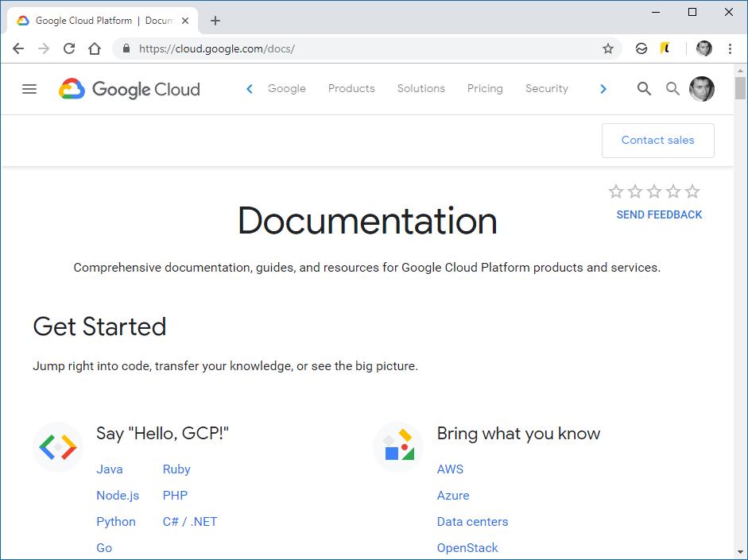Open Chrome profile avatar in toolbar
The image size is (748, 560).
point(704,48)
